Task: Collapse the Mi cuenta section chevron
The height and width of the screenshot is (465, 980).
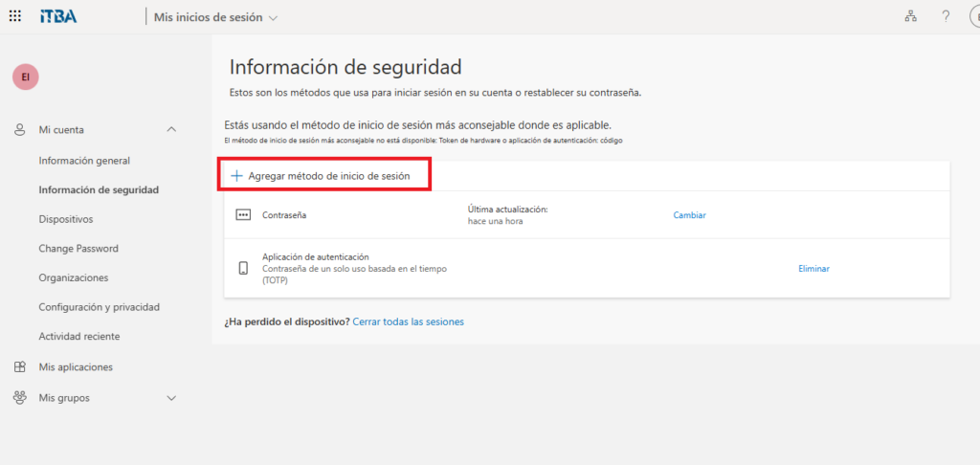Action: (171, 129)
